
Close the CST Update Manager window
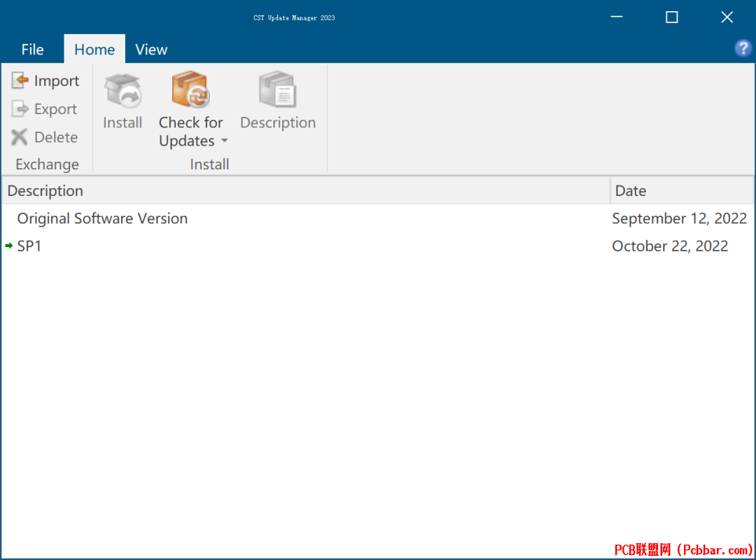727,17
